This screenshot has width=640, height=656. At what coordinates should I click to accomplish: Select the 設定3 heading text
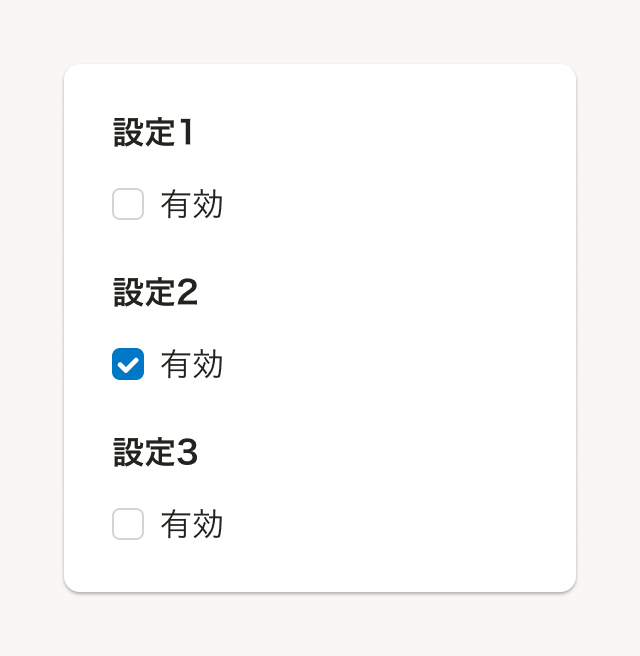[x=155, y=452]
